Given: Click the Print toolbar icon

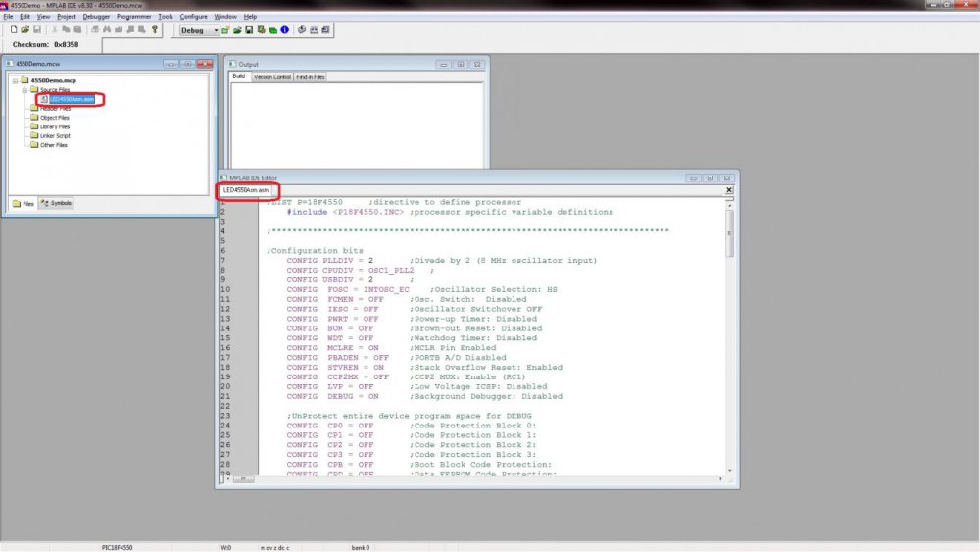Looking at the screenshot, I should 95,29.
